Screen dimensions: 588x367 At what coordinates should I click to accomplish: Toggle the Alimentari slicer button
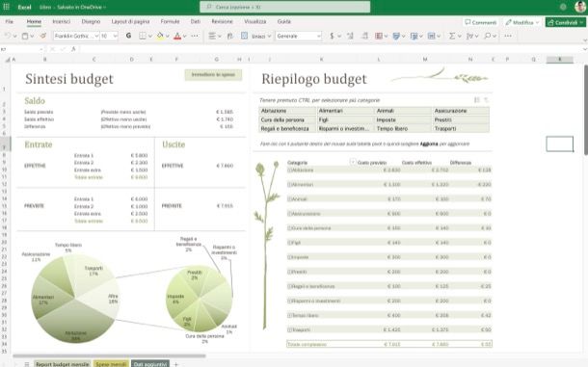(x=345, y=111)
